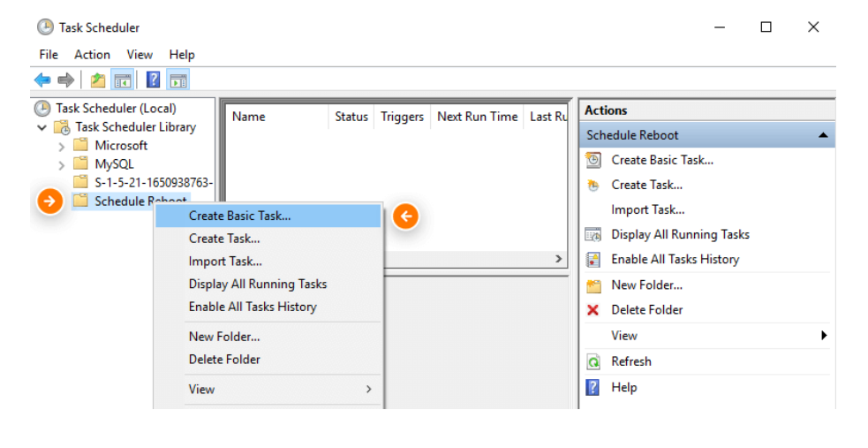Image resolution: width=868 pixels, height=448 pixels.
Task: Toggle the Show/Hide Action Pane icon
Action: click(x=178, y=80)
